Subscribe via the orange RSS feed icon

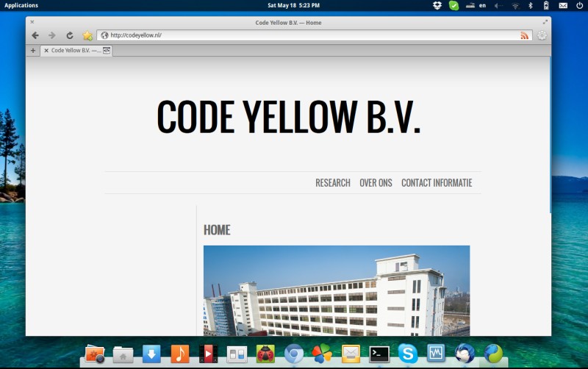525,35
